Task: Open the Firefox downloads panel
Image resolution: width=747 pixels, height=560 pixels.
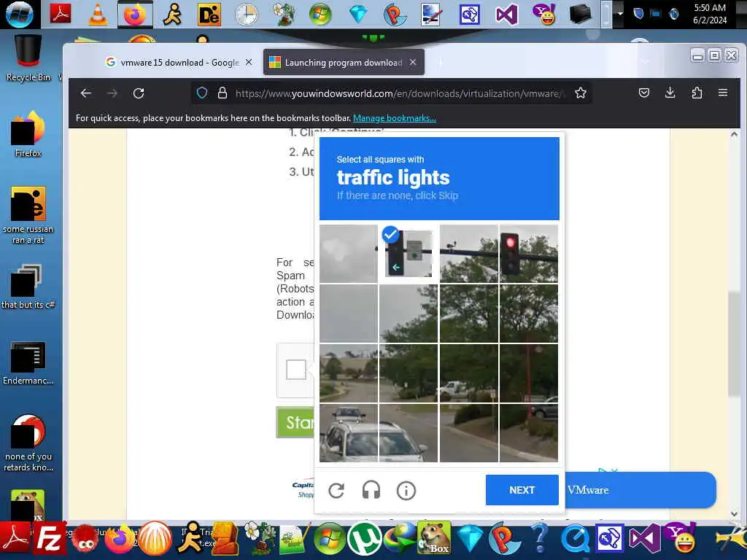Action: tap(670, 93)
